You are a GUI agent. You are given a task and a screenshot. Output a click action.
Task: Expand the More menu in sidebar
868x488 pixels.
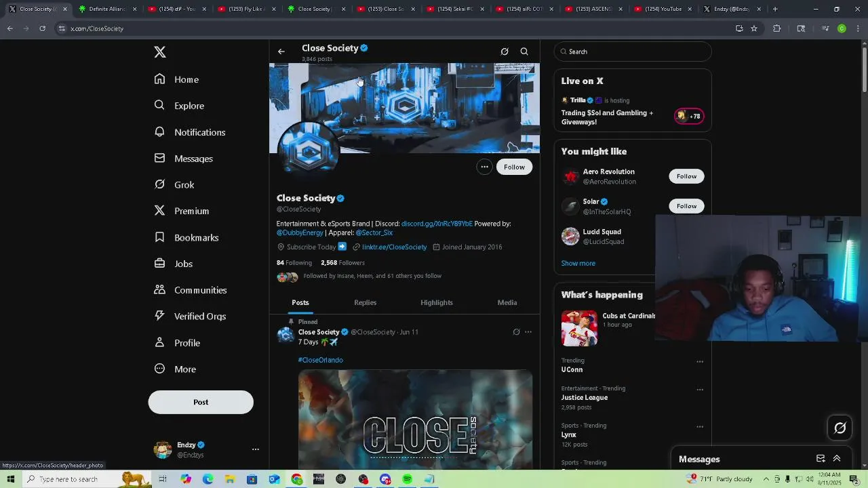pos(175,369)
